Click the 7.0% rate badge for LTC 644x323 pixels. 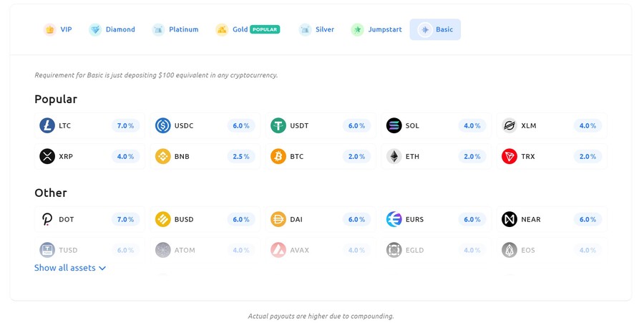tap(125, 126)
